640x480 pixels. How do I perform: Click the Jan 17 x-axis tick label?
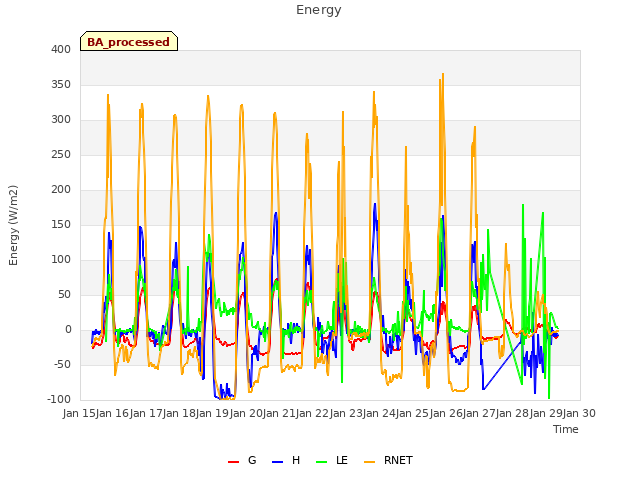(146, 413)
